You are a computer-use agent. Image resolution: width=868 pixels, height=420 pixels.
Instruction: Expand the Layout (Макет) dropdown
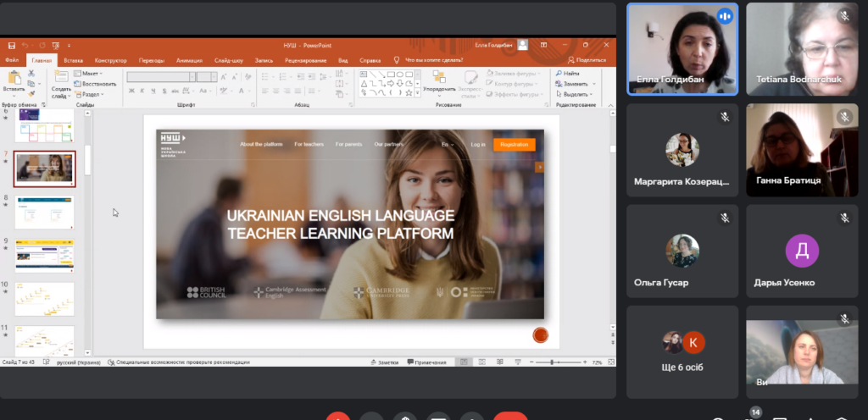point(92,74)
